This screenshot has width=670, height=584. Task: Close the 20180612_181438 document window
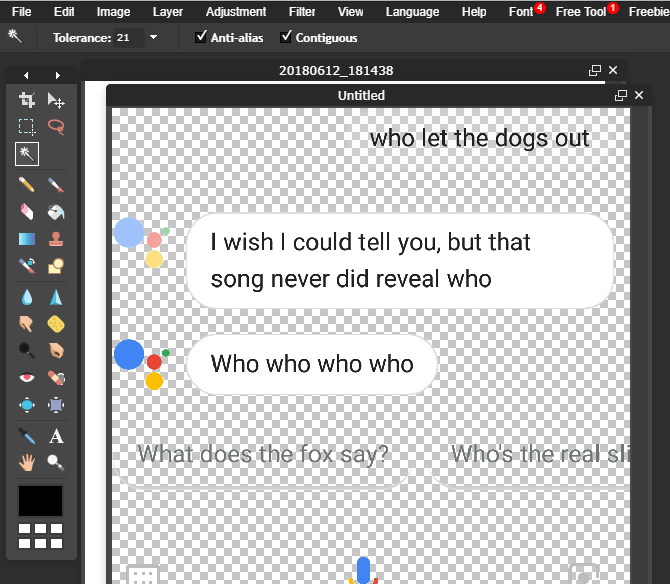[x=613, y=70]
